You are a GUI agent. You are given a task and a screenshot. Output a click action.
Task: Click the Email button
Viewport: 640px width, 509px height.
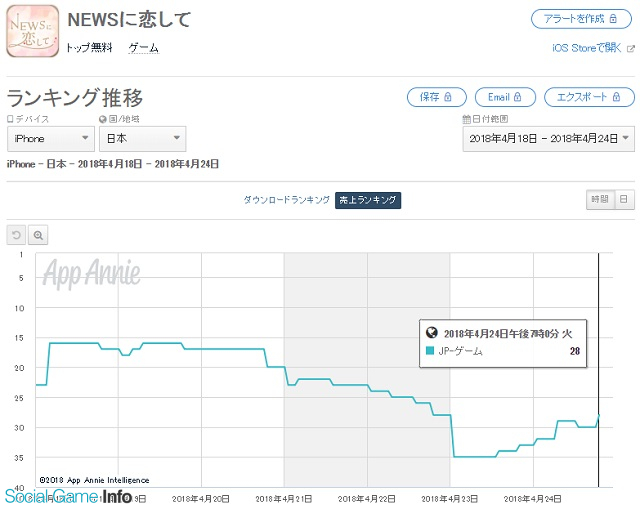[x=505, y=97]
